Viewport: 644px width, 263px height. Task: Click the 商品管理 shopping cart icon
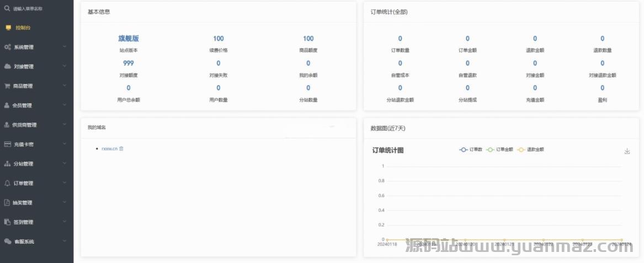pyautogui.click(x=7, y=86)
